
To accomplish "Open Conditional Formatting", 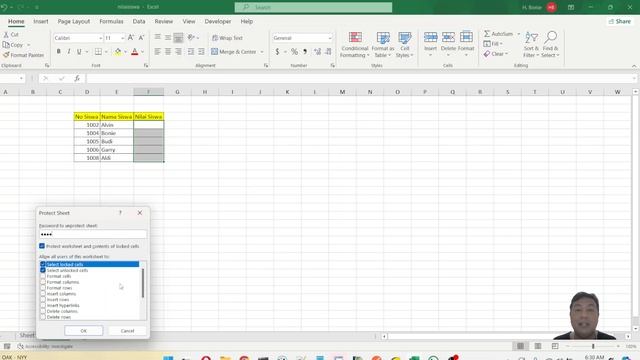I will click(x=354, y=44).
